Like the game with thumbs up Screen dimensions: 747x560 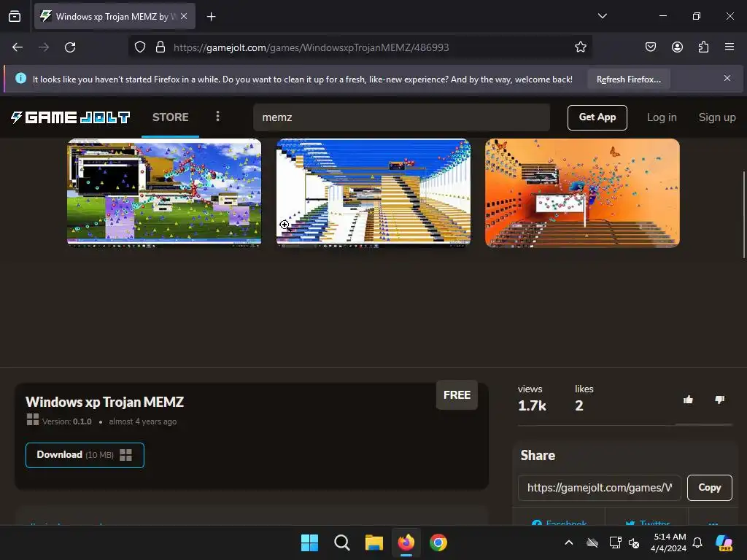click(x=688, y=400)
